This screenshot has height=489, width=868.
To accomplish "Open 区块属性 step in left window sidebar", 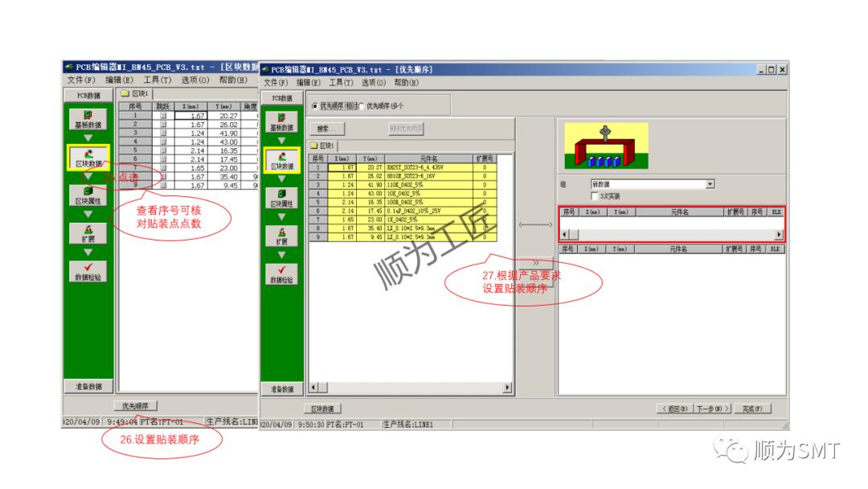I will pyautogui.click(x=88, y=195).
